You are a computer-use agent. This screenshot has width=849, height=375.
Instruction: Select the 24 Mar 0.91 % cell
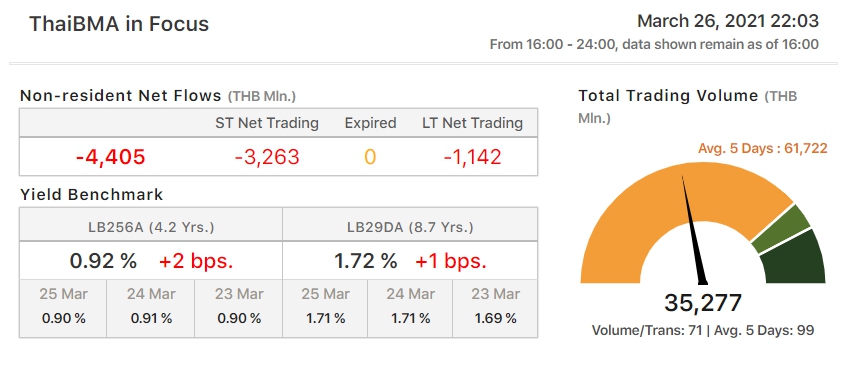pos(151,308)
